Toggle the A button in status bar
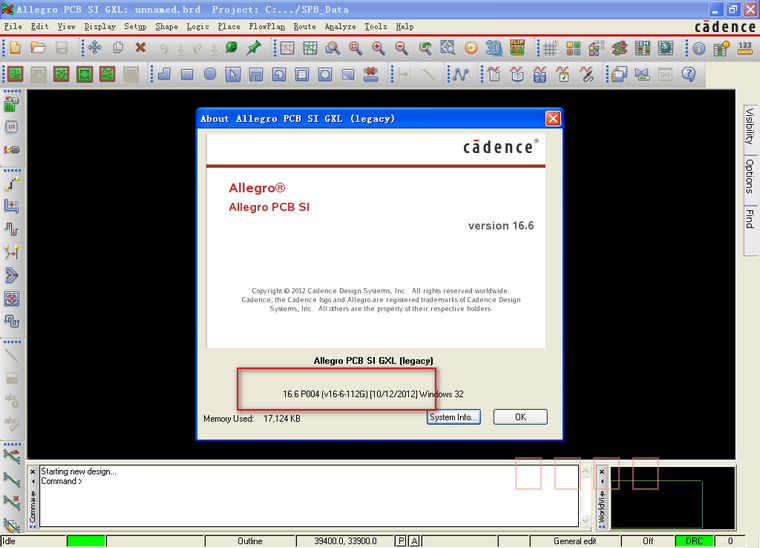 tap(414, 541)
